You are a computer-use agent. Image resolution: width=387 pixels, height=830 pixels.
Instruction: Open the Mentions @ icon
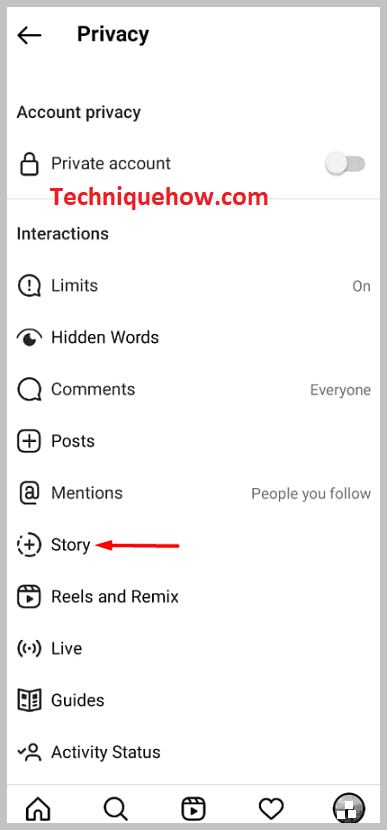coord(29,493)
